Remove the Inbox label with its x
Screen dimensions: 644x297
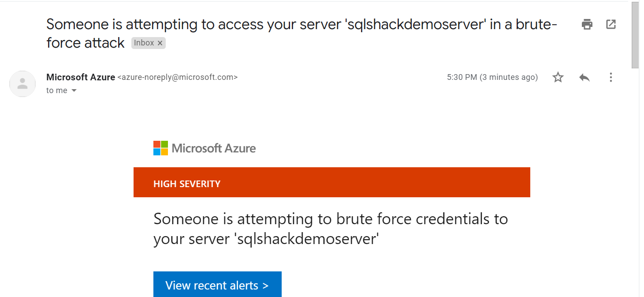[x=160, y=43]
